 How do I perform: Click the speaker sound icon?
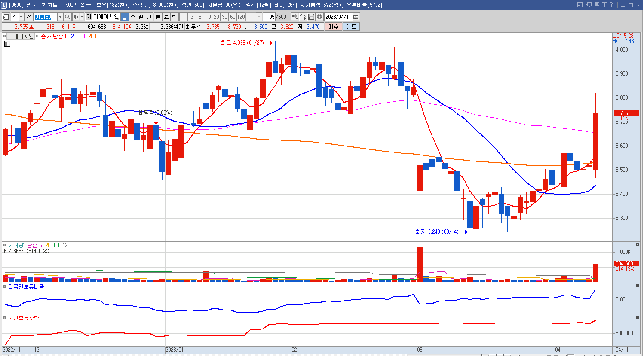tap(76, 17)
